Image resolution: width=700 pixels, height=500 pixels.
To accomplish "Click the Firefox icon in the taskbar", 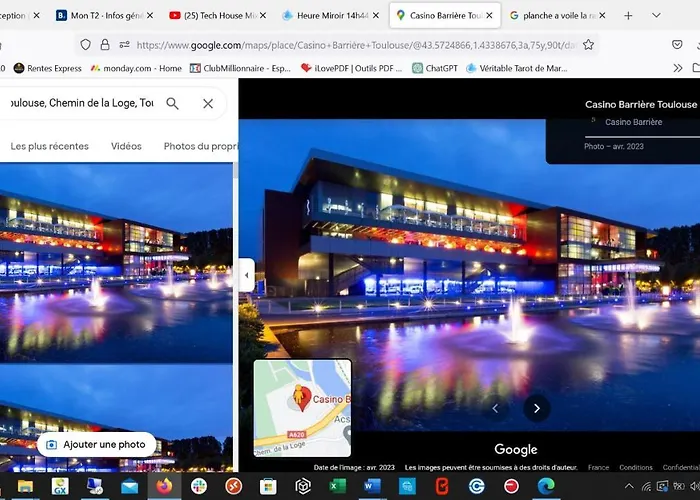I will [x=164, y=486].
